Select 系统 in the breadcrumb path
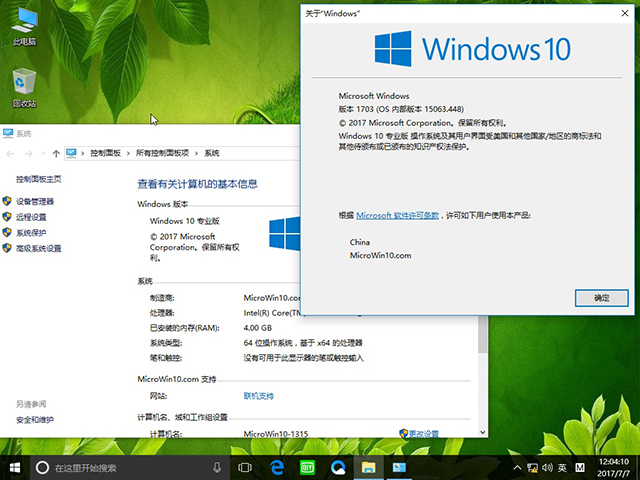 click(x=212, y=153)
